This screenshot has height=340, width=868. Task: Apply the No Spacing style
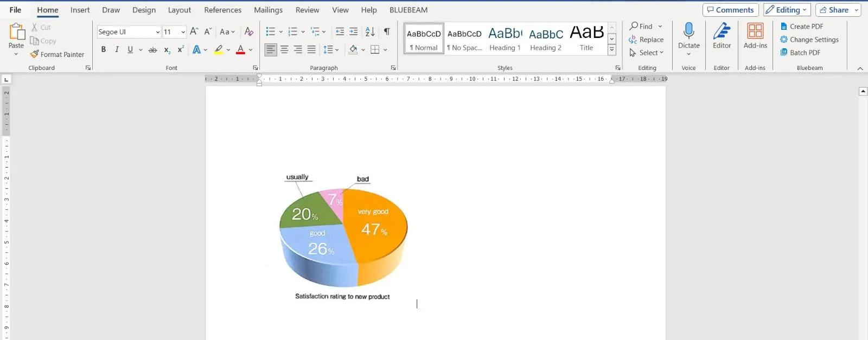coord(464,38)
